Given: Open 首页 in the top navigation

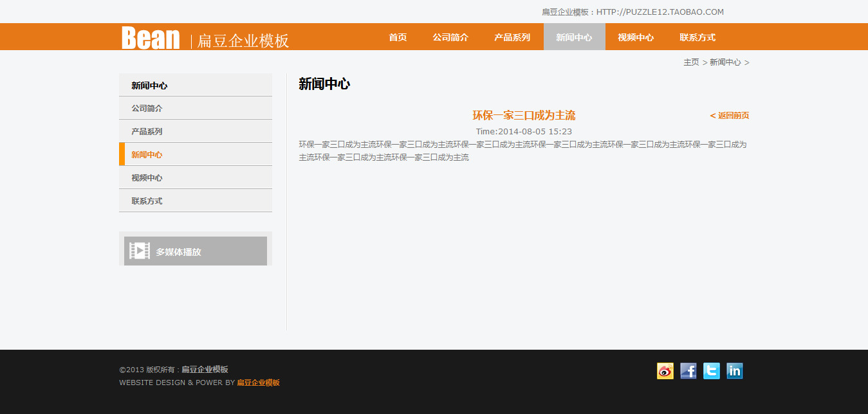Looking at the screenshot, I should (398, 37).
